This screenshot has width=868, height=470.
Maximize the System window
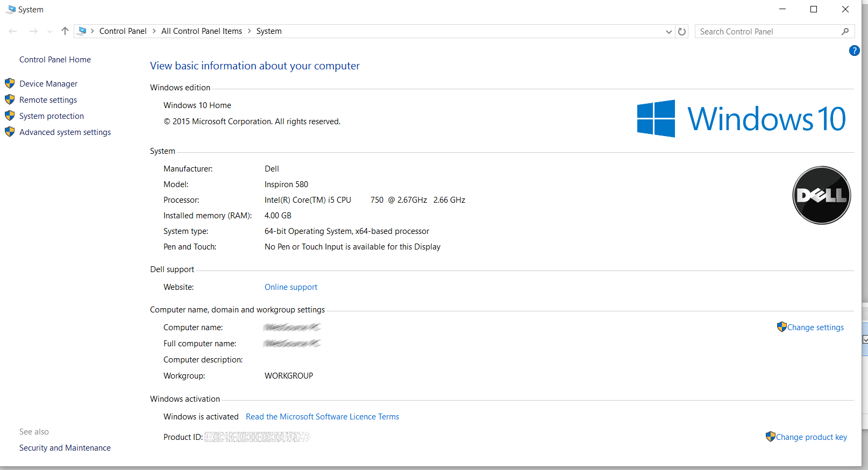click(x=814, y=9)
